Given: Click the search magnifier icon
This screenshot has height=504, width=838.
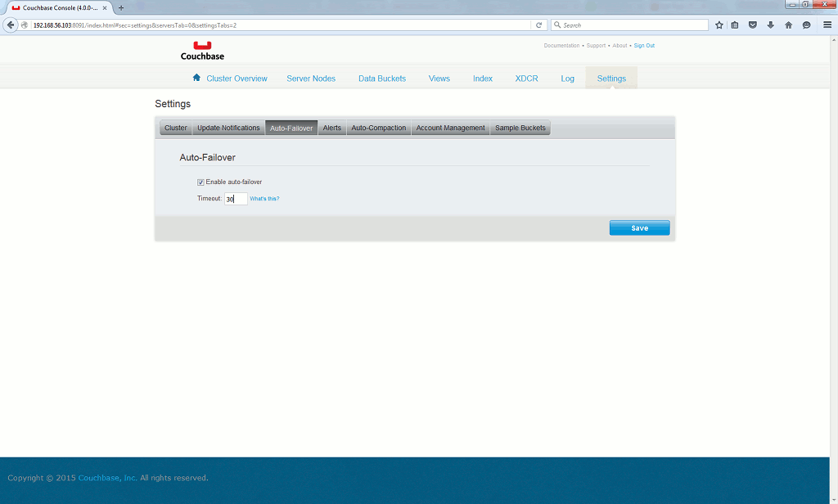Looking at the screenshot, I should pos(557,25).
